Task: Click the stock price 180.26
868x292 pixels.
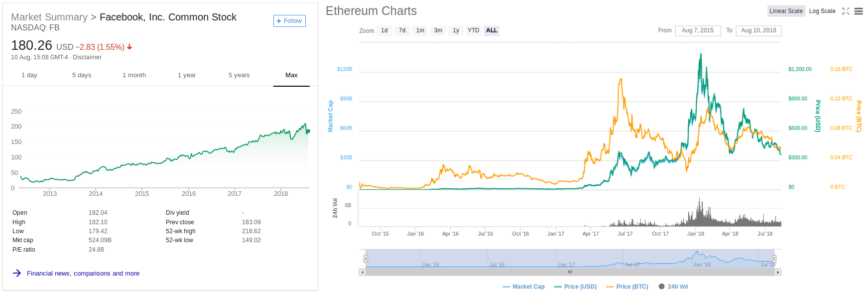Action: pyautogui.click(x=31, y=45)
